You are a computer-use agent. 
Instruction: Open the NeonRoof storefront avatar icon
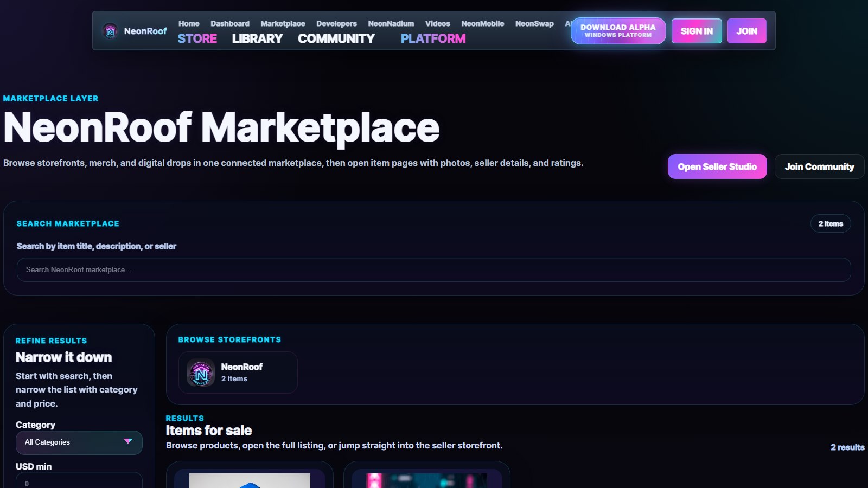click(x=201, y=373)
